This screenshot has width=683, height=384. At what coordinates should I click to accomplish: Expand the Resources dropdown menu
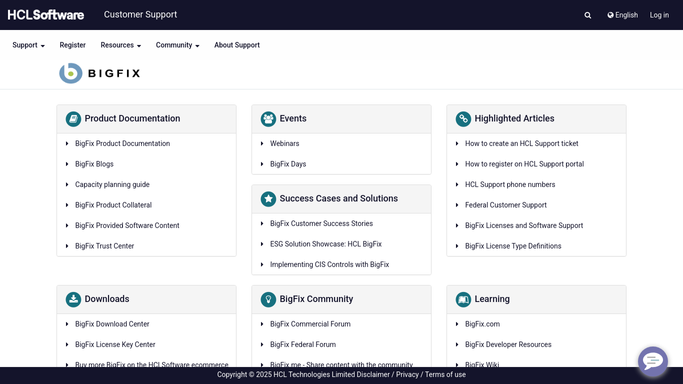(121, 45)
